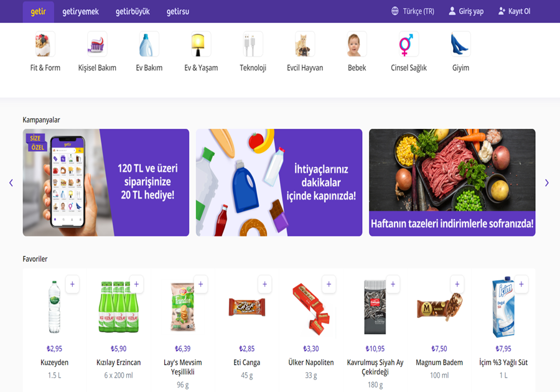Add Magnum Badem using the plus button
This screenshot has width=560, height=392.
pos(457,284)
